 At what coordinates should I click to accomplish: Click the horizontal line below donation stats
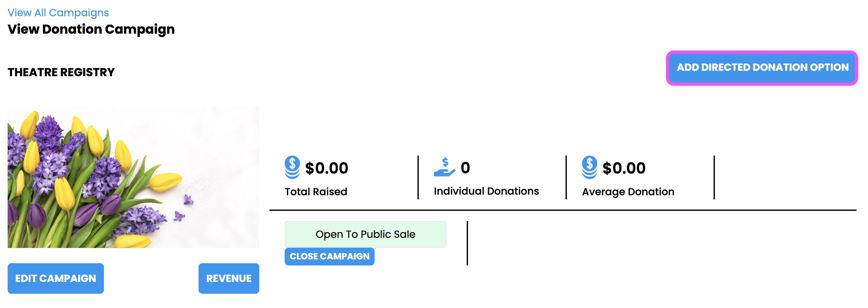click(562, 210)
